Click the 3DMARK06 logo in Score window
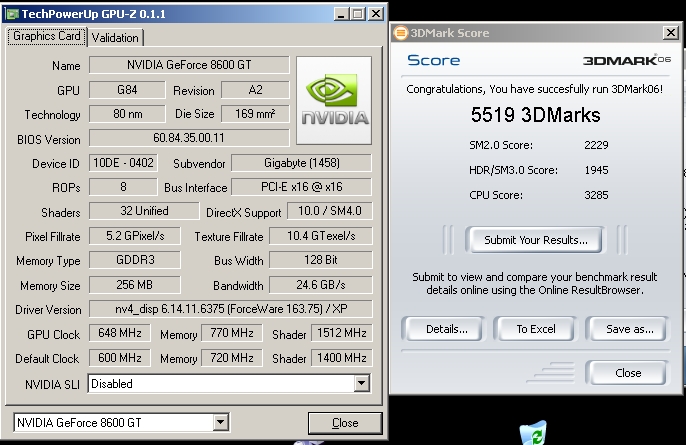Image resolution: width=686 pixels, height=445 pixels. click(x=626, y=60)
